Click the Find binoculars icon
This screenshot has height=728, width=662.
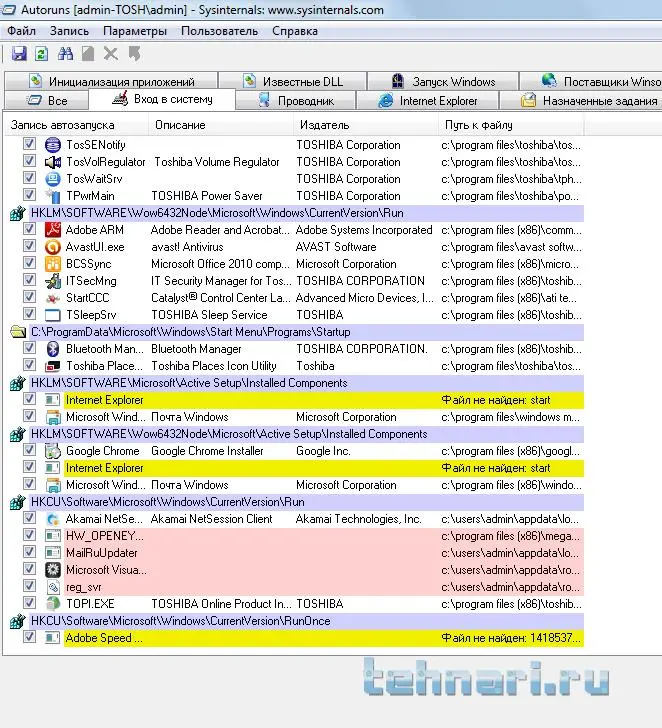[65, 54]
